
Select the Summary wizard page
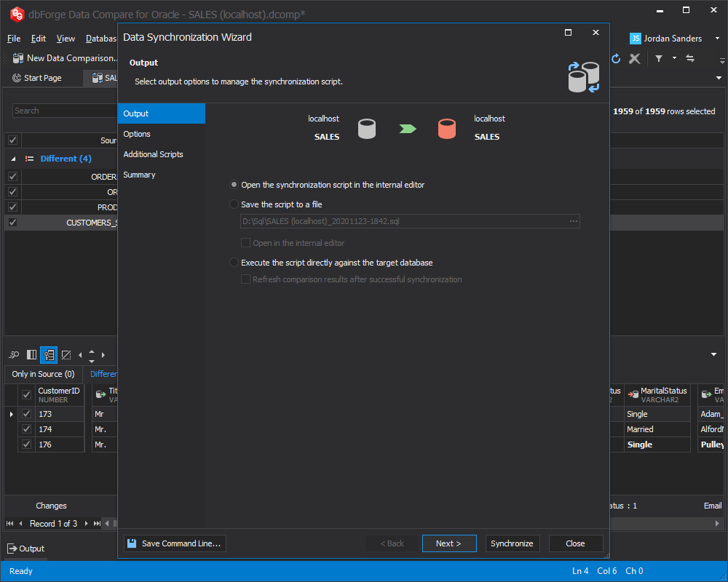161,175
